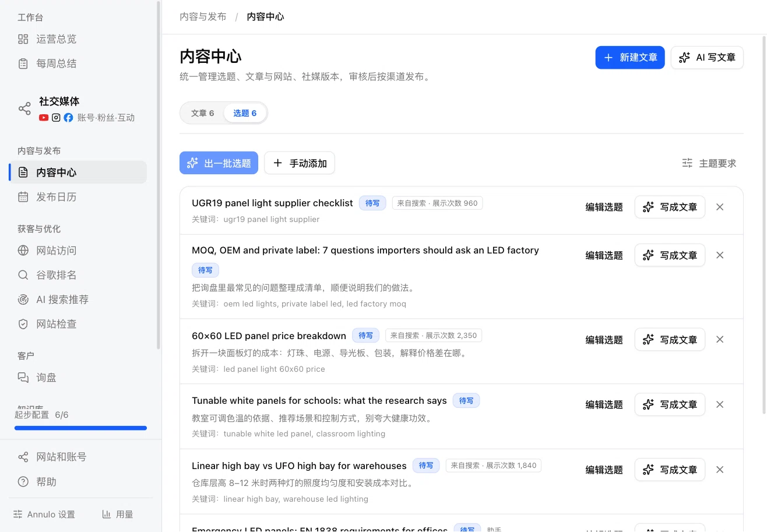
Task: Generate topics with 出一批选题
Action: (x=219, y=163)
